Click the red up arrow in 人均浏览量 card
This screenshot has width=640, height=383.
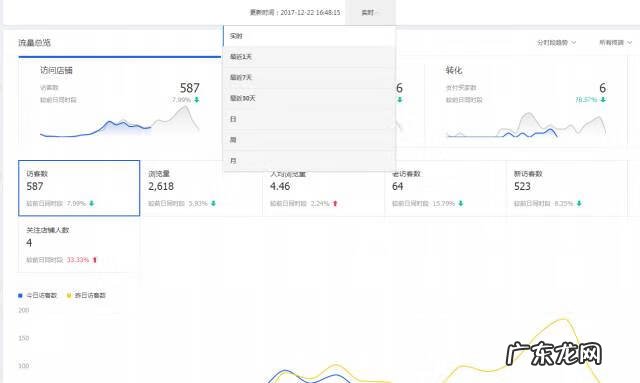(335, 203)
